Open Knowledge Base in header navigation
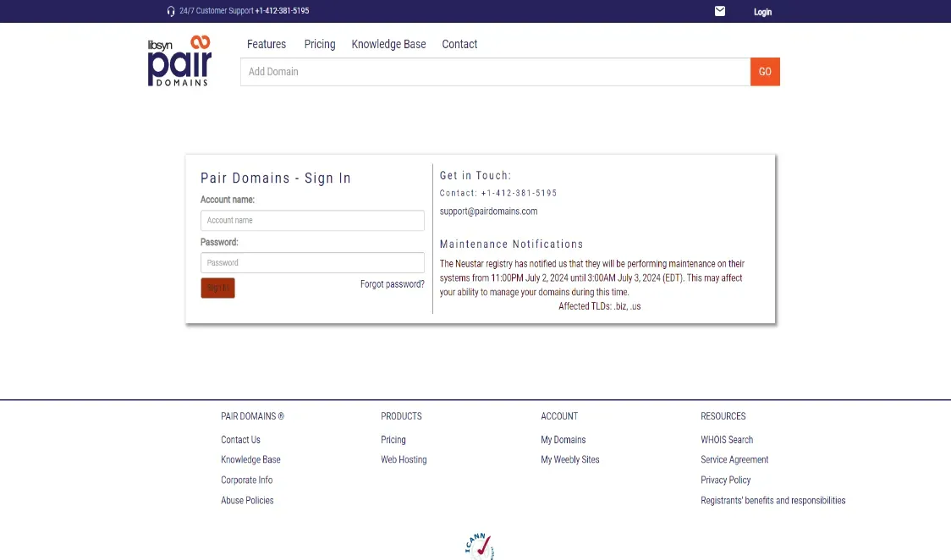The height and width of the screenshot is (560, 951). click(388, 44)
